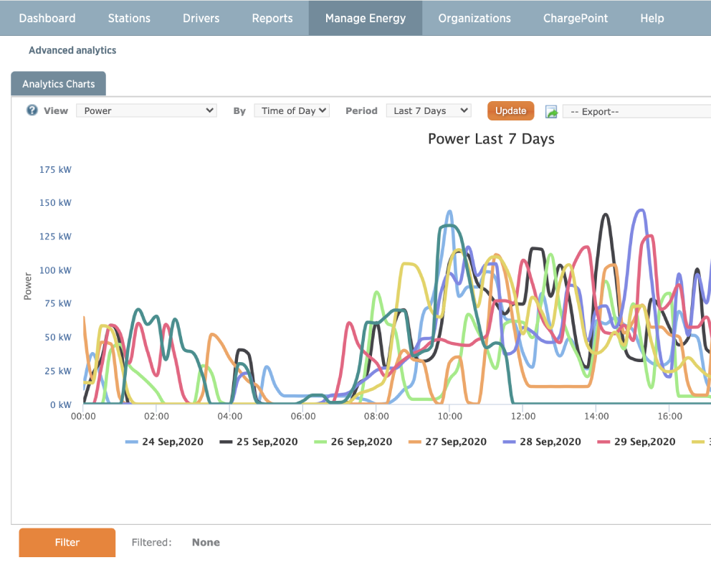Open the Organizations menu
The image size is (711, 588).
[474, 18]
